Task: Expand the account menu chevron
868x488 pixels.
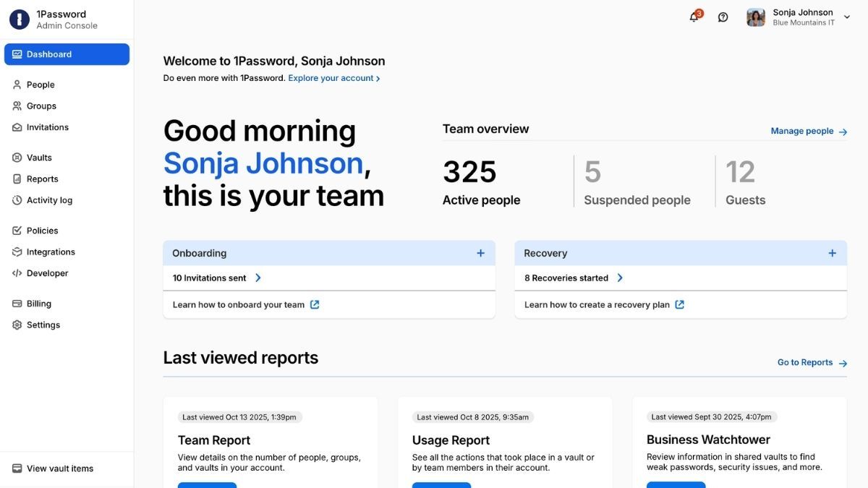Action: click(x=847, y=17)
